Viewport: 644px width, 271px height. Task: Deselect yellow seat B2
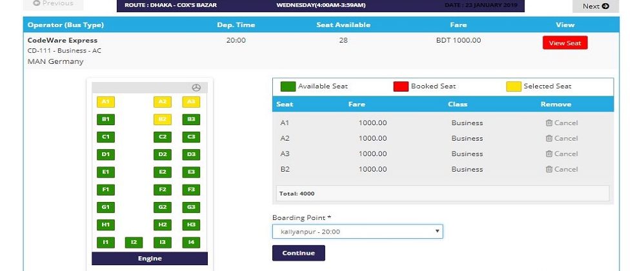163,119
